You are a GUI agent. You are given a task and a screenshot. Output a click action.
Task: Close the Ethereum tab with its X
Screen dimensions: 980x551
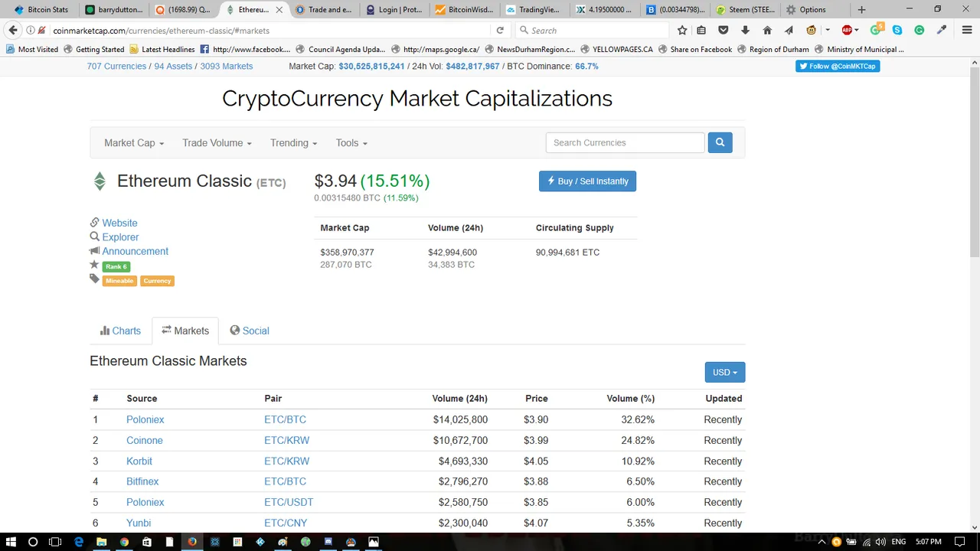[x=279, y=10]
